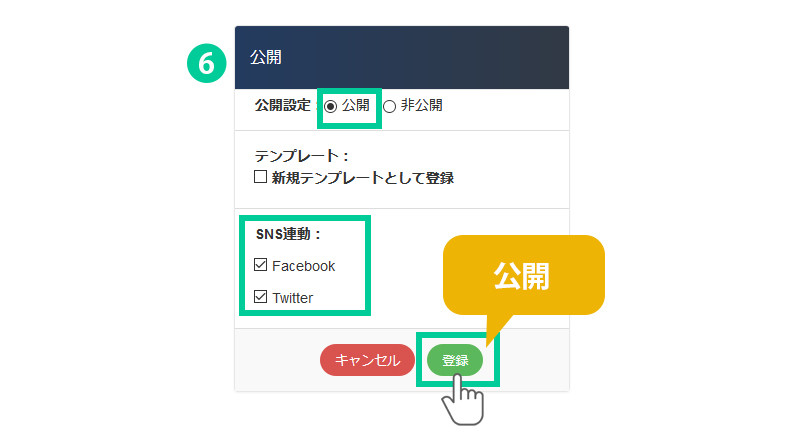Image resolution: width=800 pixels, height=435 pixels.
Task: Click the 公開設定 label
Action: click(x=282, y=105)
